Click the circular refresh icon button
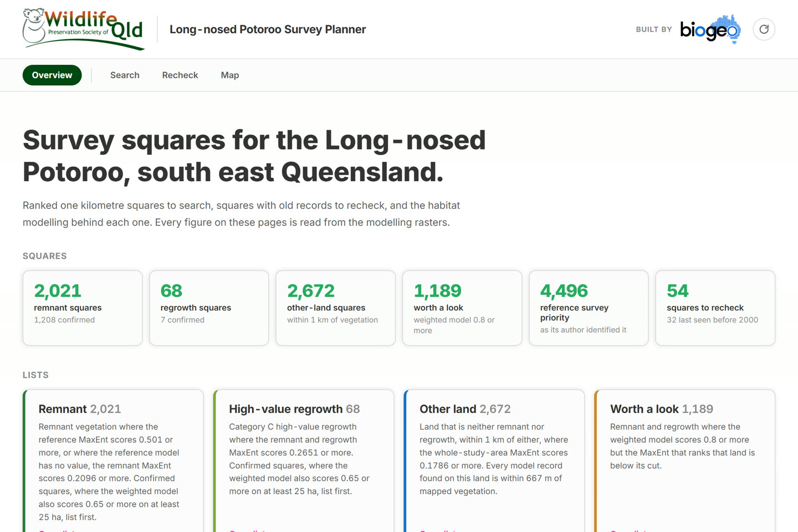 tap(764, 29)
